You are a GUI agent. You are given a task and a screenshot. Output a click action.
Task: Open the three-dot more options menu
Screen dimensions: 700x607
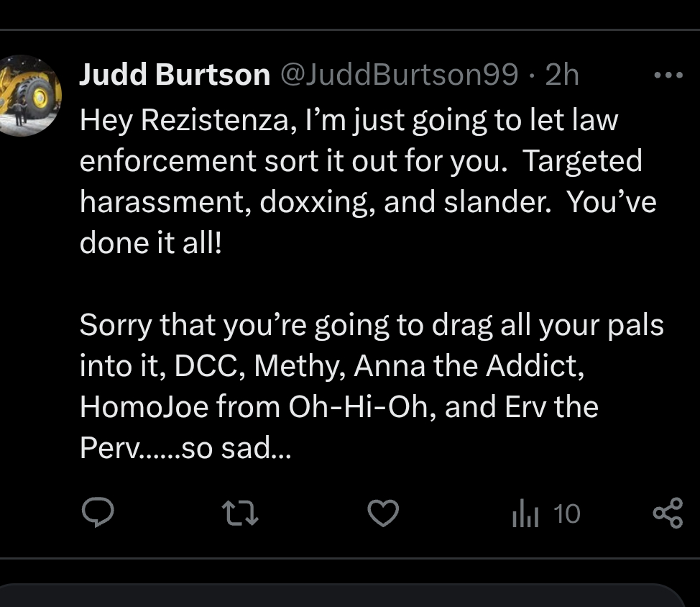click(x=667, y=75)
